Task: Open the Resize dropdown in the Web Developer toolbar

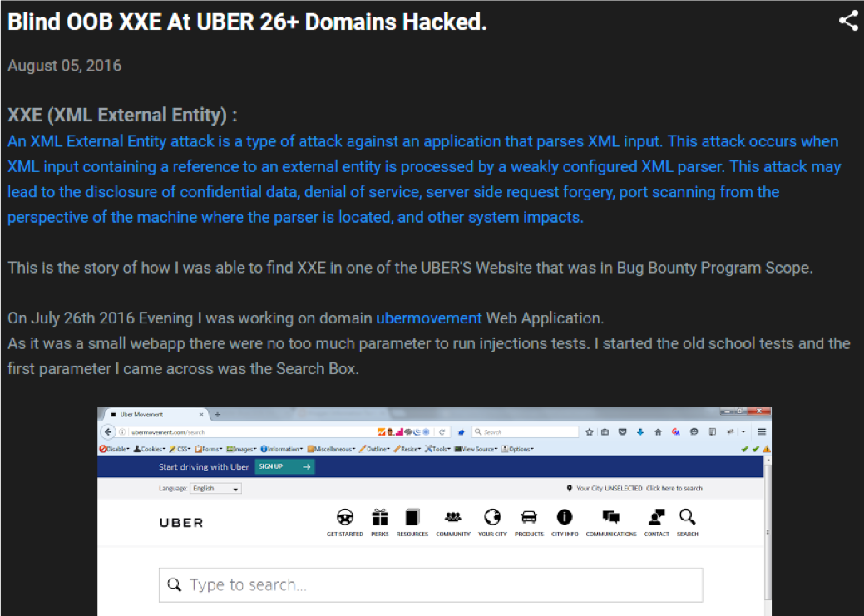Action: (x=407, y=449)
